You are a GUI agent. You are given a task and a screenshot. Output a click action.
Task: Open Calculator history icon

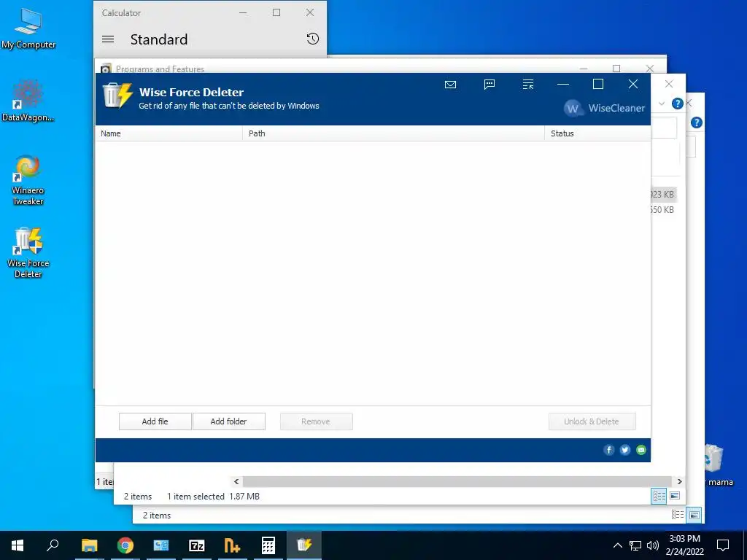click(312, 39)
